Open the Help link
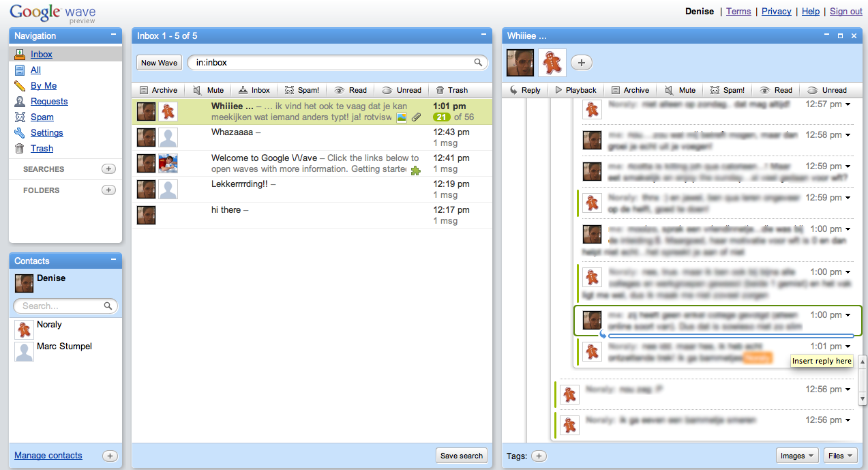Screen dimensions: 868x470 click(811, 12)
